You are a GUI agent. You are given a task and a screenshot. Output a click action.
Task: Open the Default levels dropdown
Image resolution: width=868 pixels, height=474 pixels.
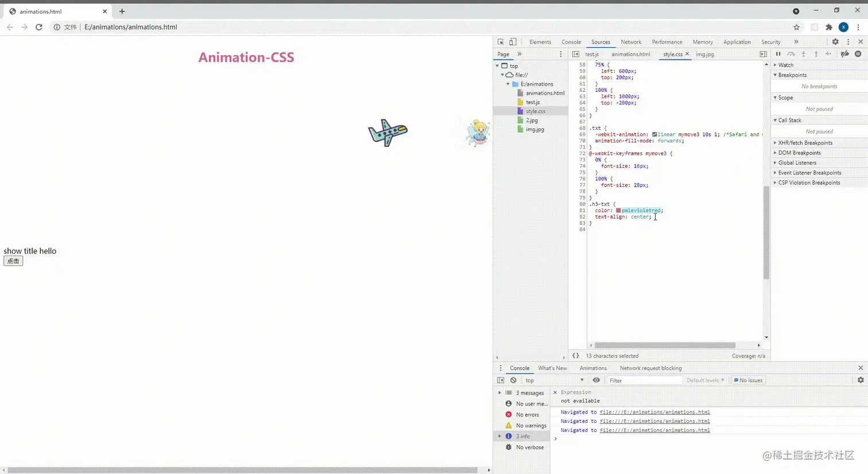(705, 380)
